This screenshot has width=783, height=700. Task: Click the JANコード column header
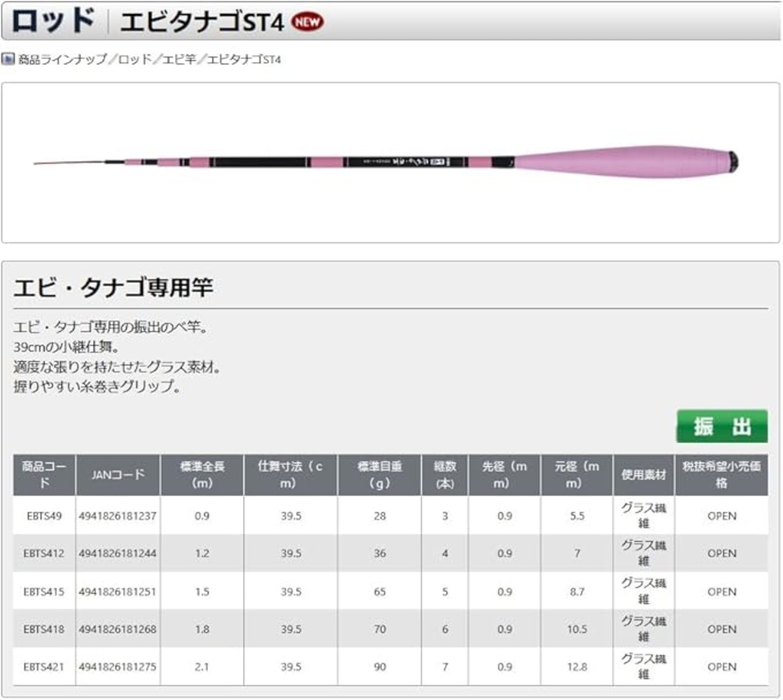[118, 475]
